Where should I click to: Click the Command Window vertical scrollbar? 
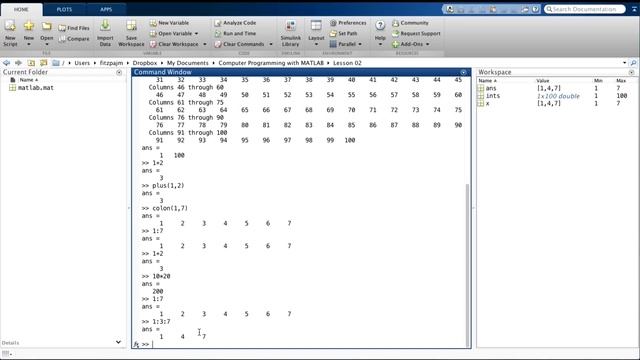(468, 264)
